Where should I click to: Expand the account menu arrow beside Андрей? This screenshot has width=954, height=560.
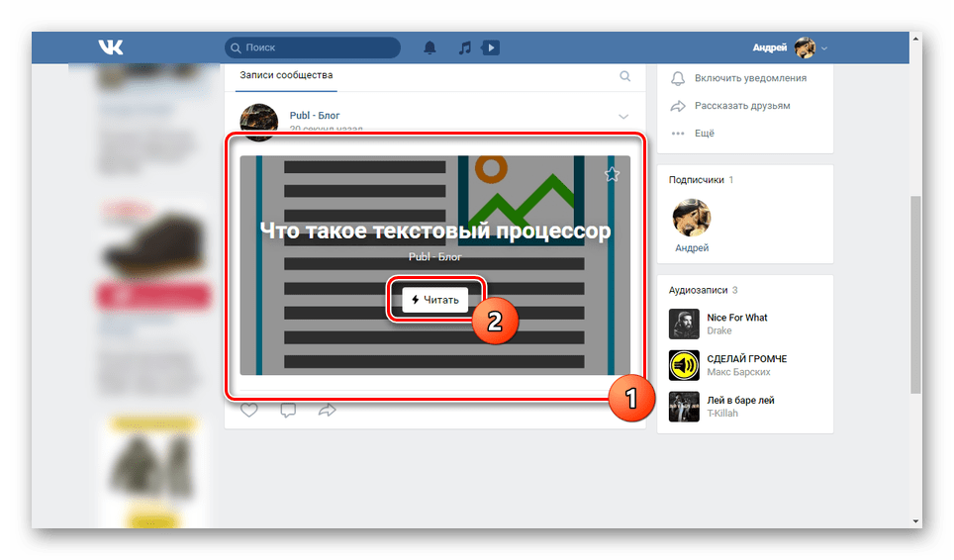(x=824, y=48)
